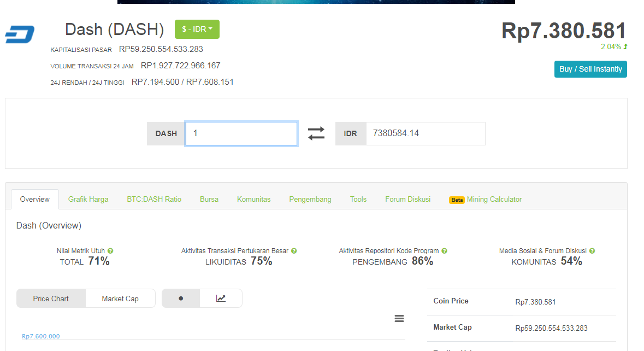
Task: Click the 24-hour volume value RP1.927.722.966.167
Action: coord(181,66)
